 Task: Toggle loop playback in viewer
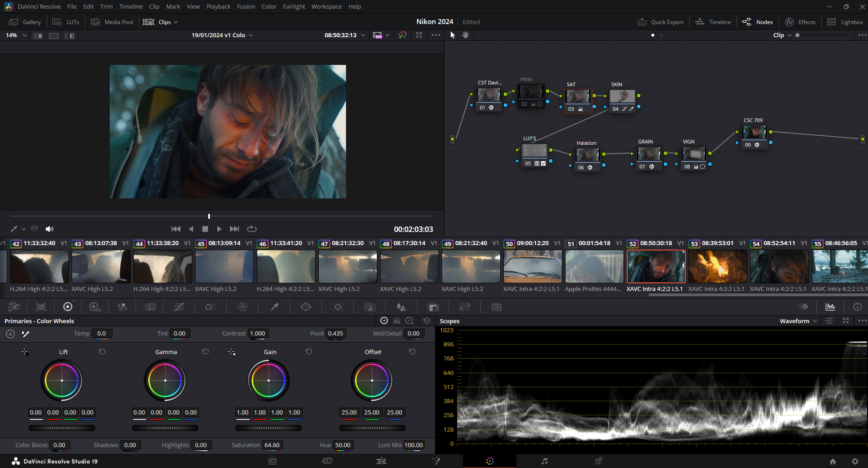pos(252,229)
